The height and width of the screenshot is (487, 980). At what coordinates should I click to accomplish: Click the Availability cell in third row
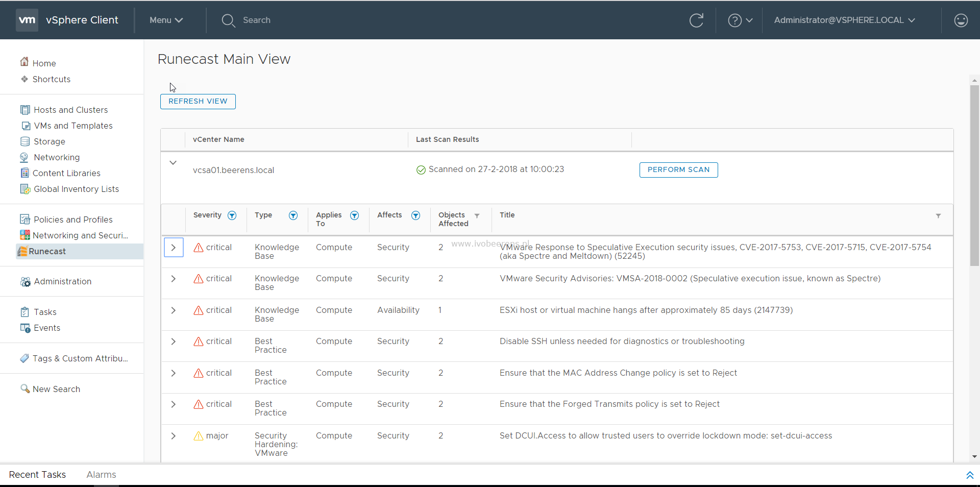pyautogui.click(x=398, y=310)
